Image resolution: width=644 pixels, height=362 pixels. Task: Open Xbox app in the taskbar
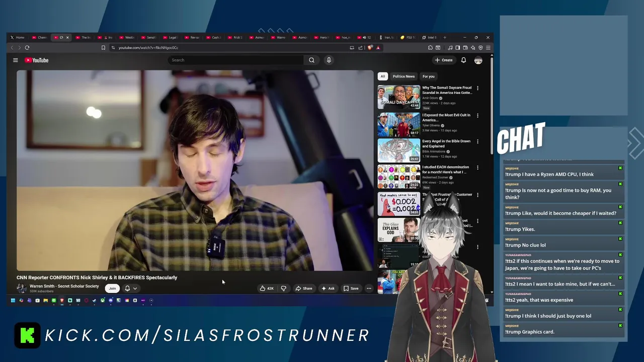click(103, 300)
